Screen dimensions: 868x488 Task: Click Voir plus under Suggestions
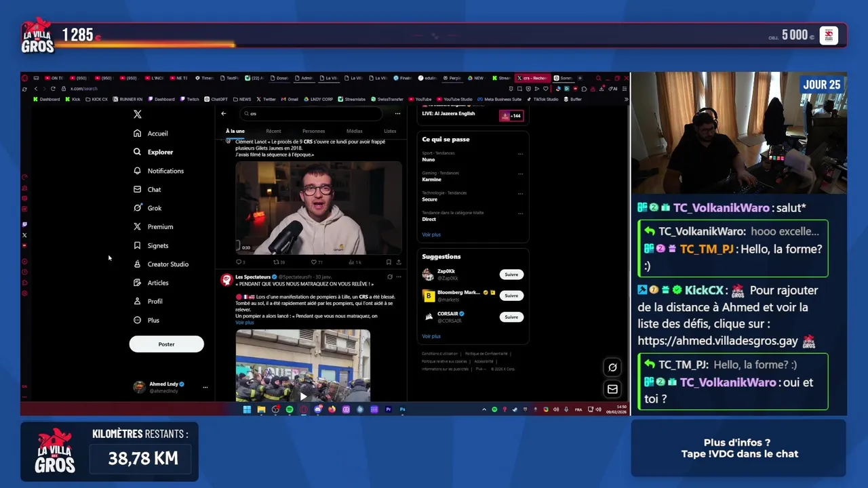click(x=431, y=336)
